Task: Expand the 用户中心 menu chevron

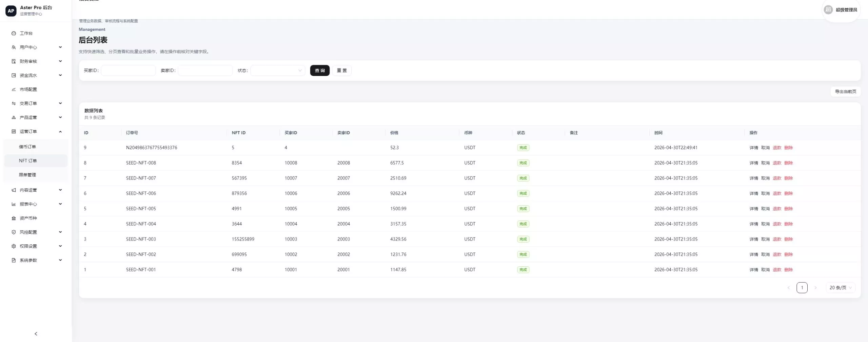Action: pos(60,47)
